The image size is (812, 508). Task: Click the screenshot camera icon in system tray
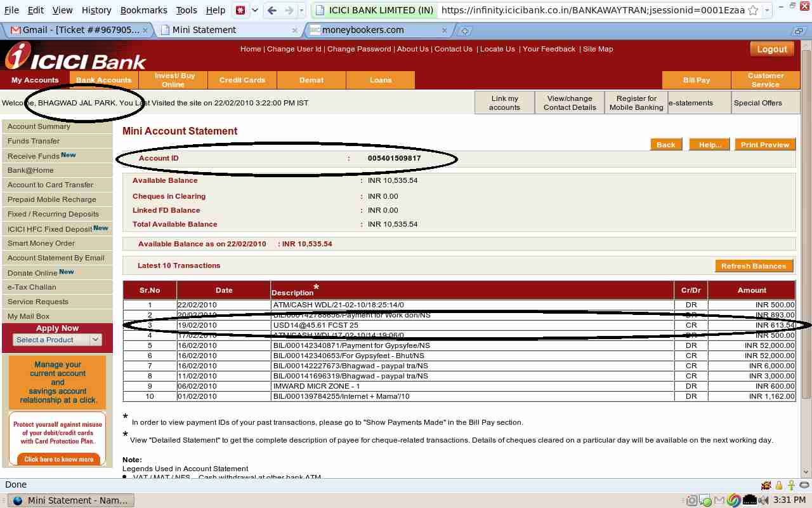pyautogui.click(x=692, y=500)
